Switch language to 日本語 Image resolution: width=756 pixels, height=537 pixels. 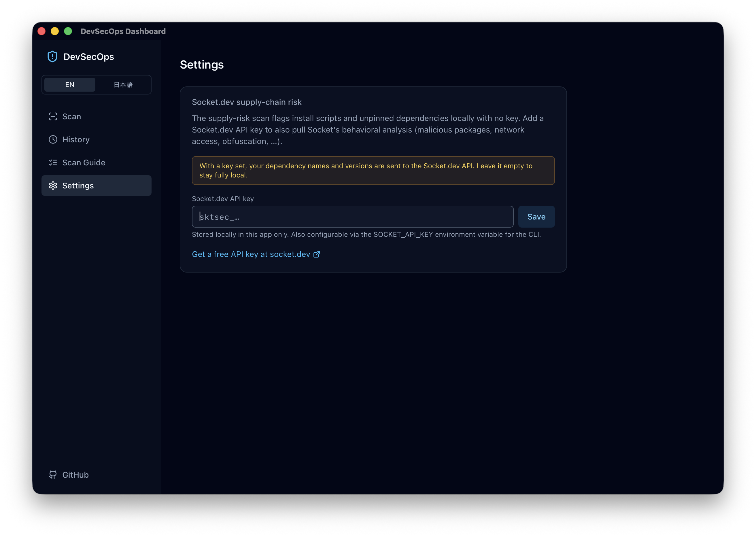click(x=123, y=85)
